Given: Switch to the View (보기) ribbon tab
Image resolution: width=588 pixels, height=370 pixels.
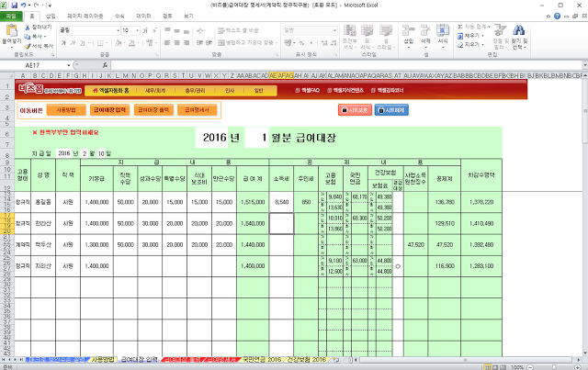Looking at the screenshot, I should click(x=188, y=17).
